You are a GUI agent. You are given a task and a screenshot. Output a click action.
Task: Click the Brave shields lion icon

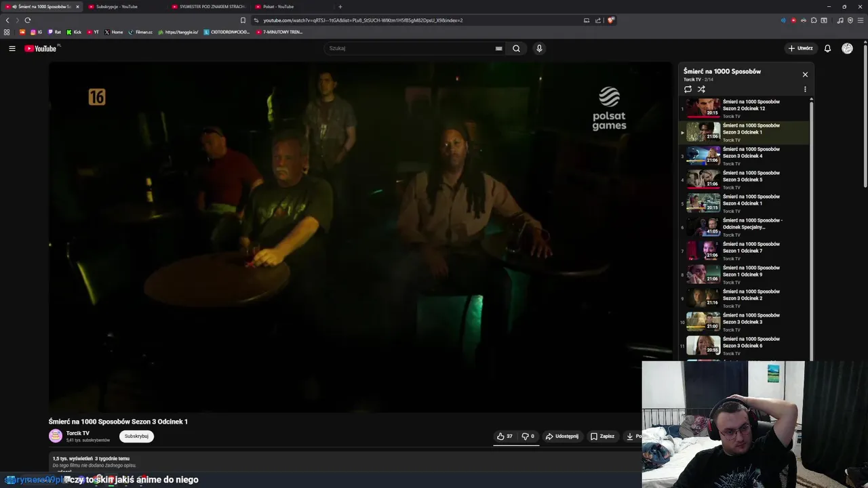pyautogui.click(x=610, y=20)
